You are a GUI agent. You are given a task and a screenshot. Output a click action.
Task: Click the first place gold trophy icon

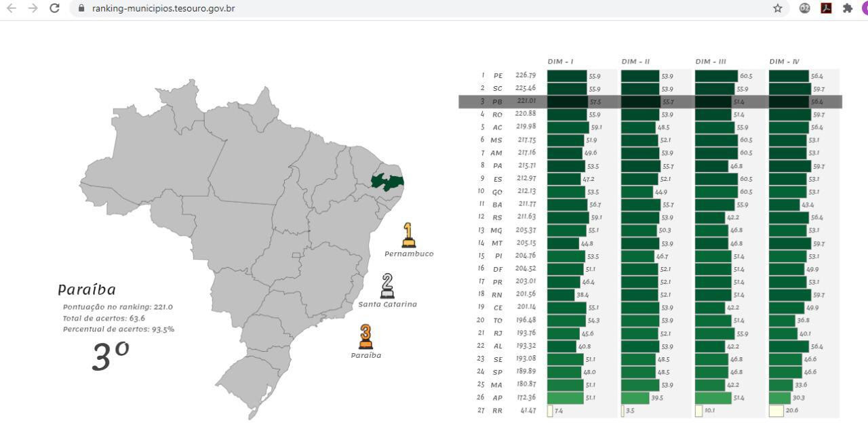coord(408,235)
